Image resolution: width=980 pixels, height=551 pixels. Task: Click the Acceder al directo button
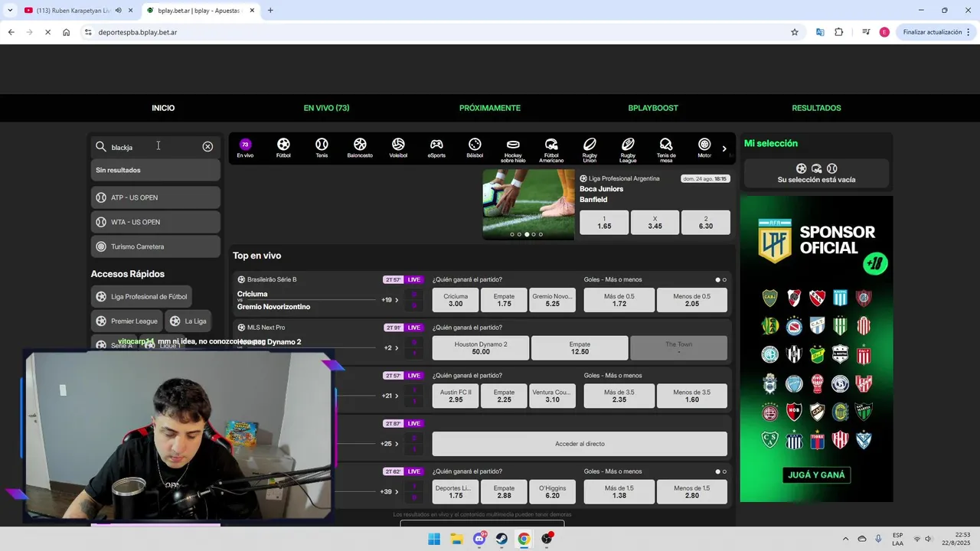coord(580,444)
